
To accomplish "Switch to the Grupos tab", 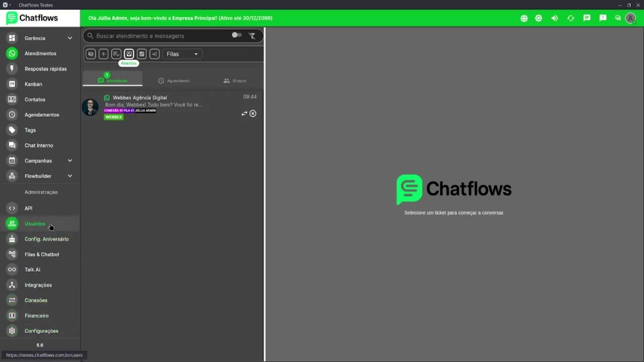I will click(x=235, y=80).
